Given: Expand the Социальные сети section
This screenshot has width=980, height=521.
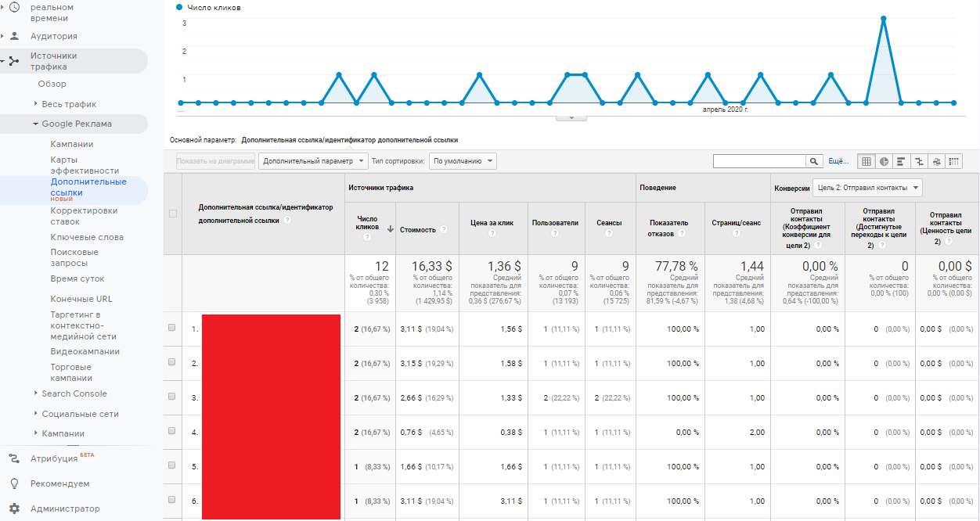Looking at the screenshot, I should pos(35,414).
